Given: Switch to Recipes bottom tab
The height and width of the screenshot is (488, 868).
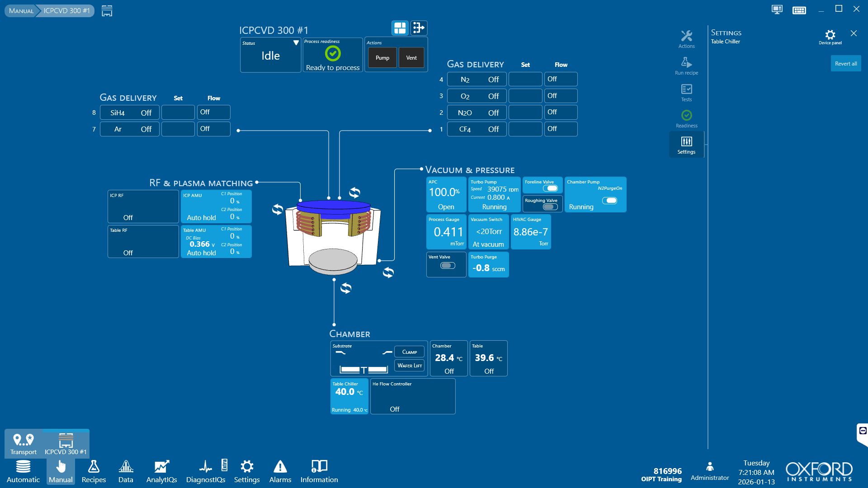Looking at the screenshot, I should point(94,471).
